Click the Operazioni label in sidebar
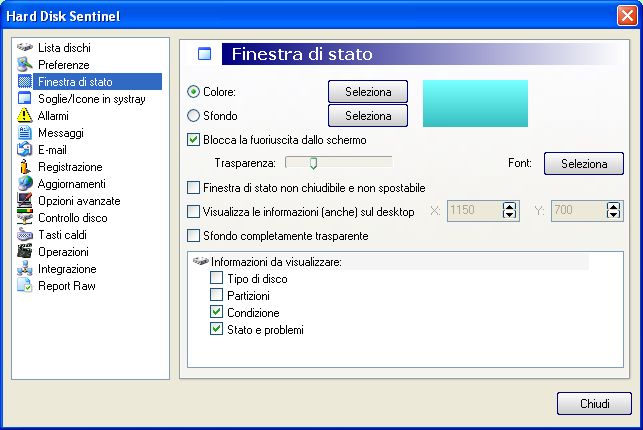 click(x=63, y=252)
